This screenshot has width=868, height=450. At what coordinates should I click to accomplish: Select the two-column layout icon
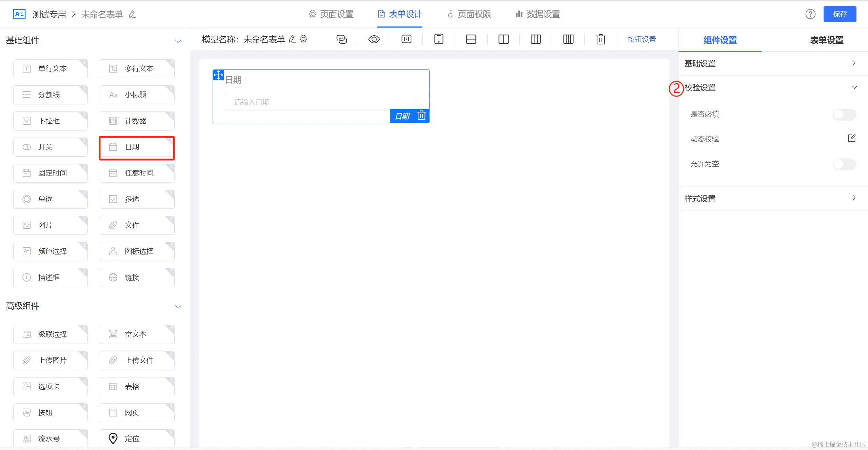point(504,39)
